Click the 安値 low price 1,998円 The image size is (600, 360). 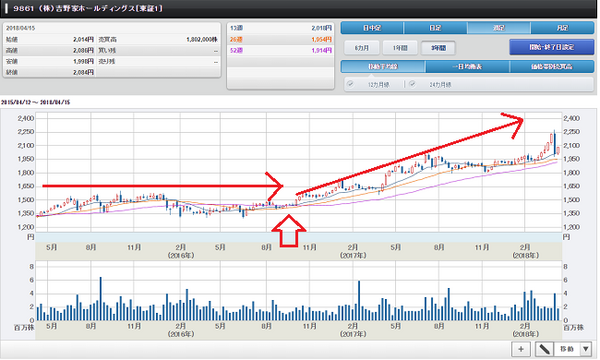[x=83, y=61]
